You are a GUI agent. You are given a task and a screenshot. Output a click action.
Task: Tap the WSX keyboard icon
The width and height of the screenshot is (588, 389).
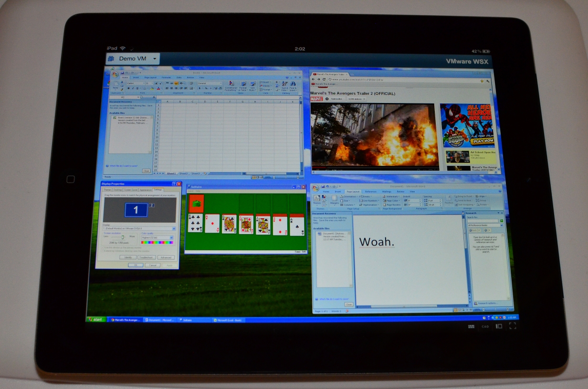click(x=471, y=326)
